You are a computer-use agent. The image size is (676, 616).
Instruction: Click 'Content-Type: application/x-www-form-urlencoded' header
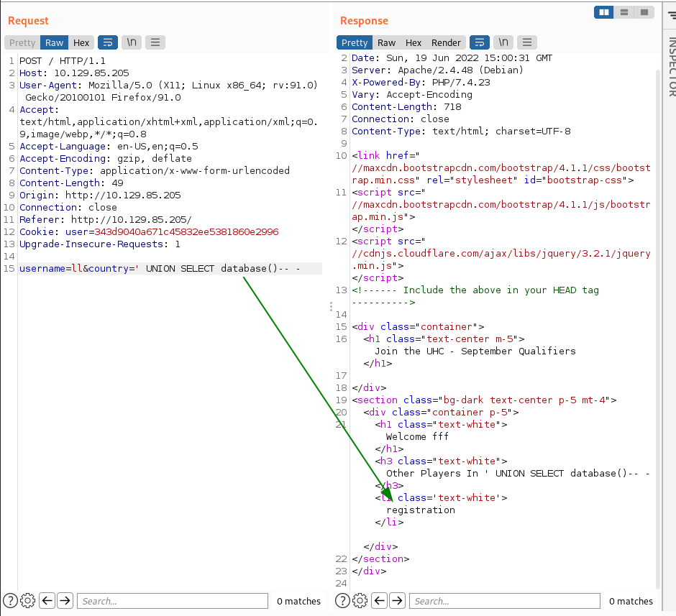tap(155, 170)
